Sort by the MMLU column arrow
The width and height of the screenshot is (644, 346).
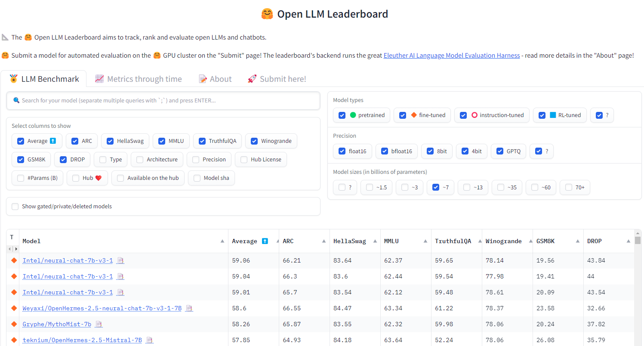pyautogui.click(x=425, y=241)
